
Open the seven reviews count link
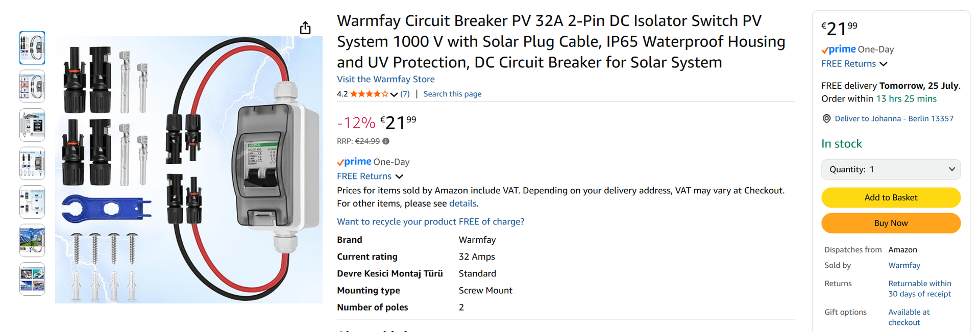[x=405, y=94]
